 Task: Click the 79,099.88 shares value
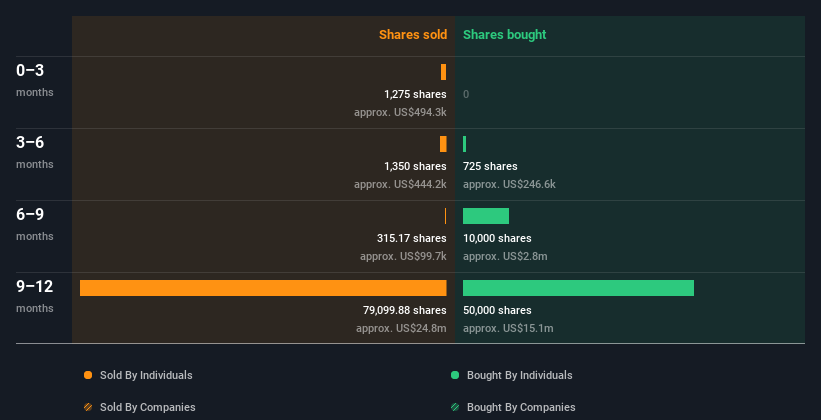405,310
